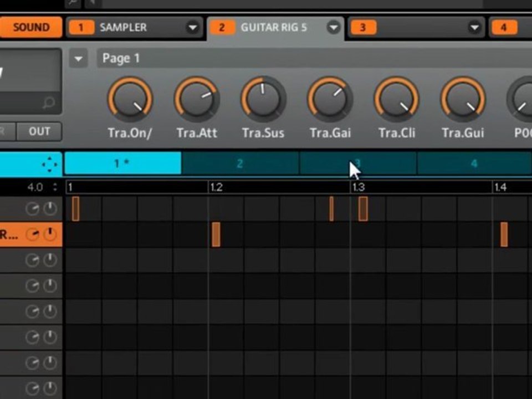
Task: Open the GUITAR RIG 5 slot dropdown arrow
Action: [334, 28]
